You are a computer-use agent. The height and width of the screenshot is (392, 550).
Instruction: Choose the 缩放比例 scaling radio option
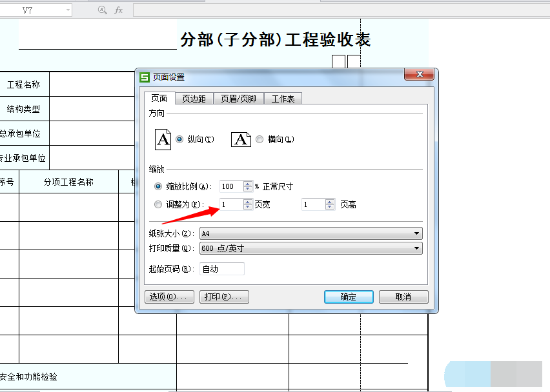[159, 186]
